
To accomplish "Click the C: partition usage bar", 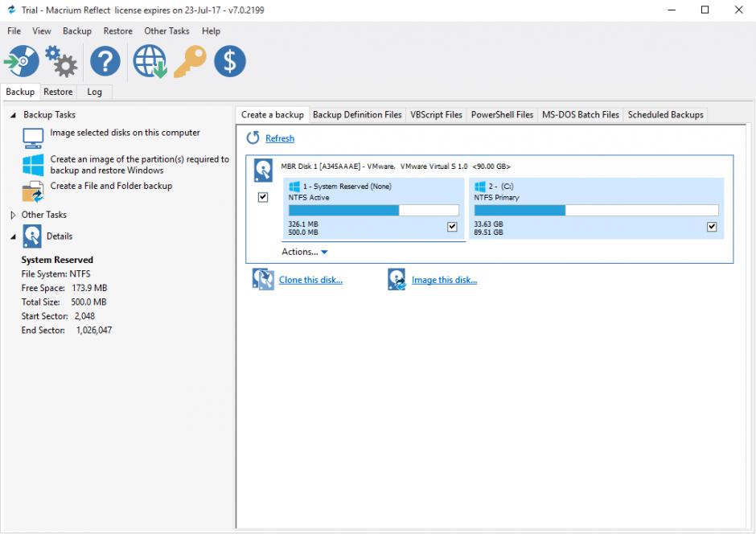I will tap(597, 210).
